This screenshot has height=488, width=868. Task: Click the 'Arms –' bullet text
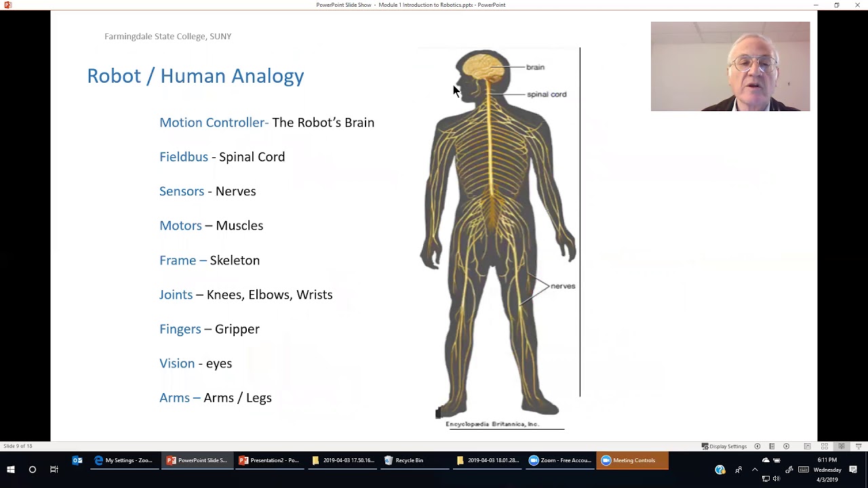pos(180,398)
